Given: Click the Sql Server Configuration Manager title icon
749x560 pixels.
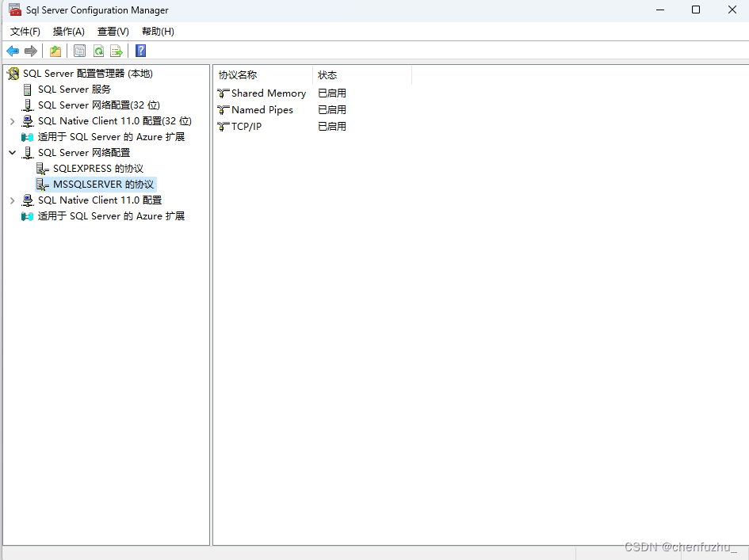Looking at the screenshot, I should (x=15, y=10).
